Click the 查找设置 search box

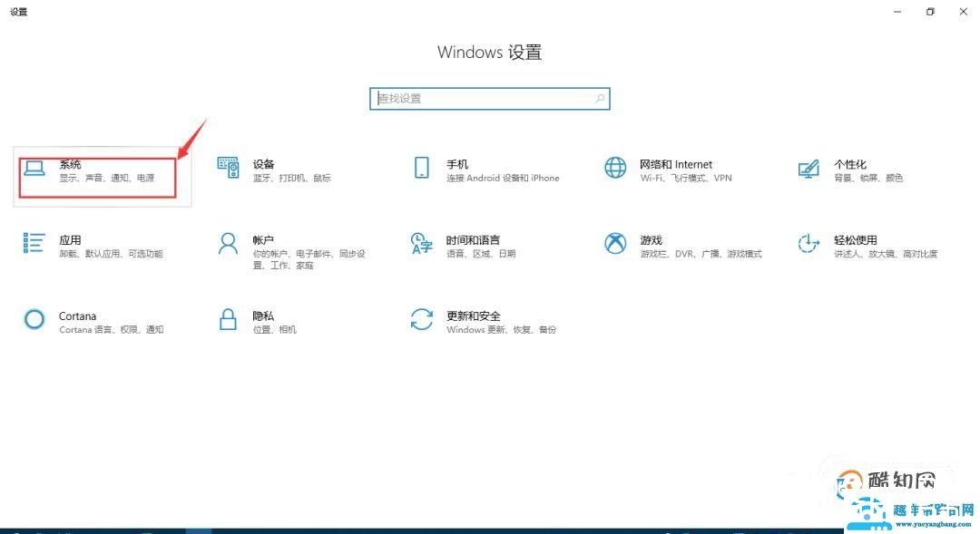[472, 98]
